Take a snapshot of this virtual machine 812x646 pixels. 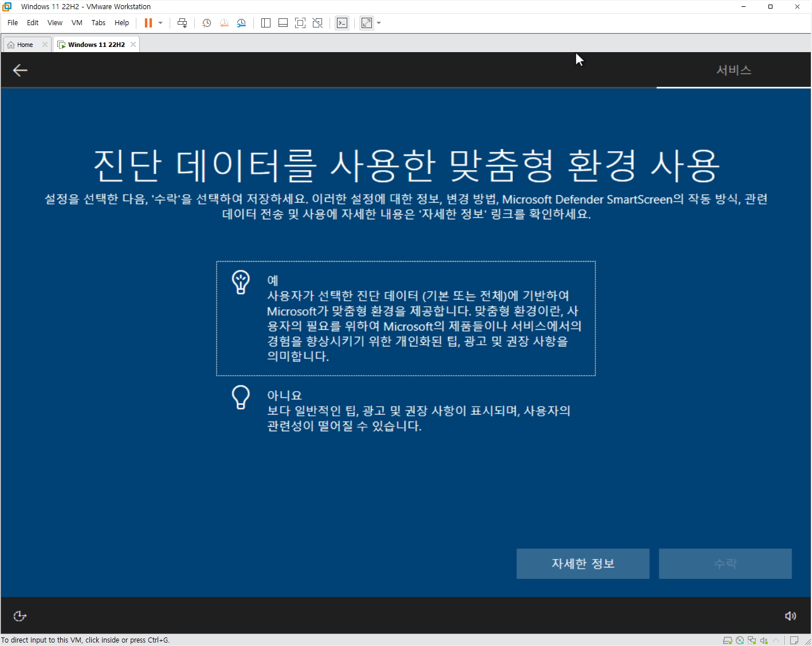pyautogui.click(x=207, y=23)
